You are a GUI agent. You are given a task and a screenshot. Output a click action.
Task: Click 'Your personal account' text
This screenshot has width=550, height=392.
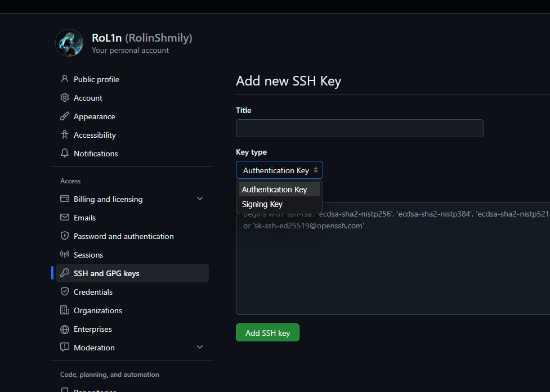[130, 50]
